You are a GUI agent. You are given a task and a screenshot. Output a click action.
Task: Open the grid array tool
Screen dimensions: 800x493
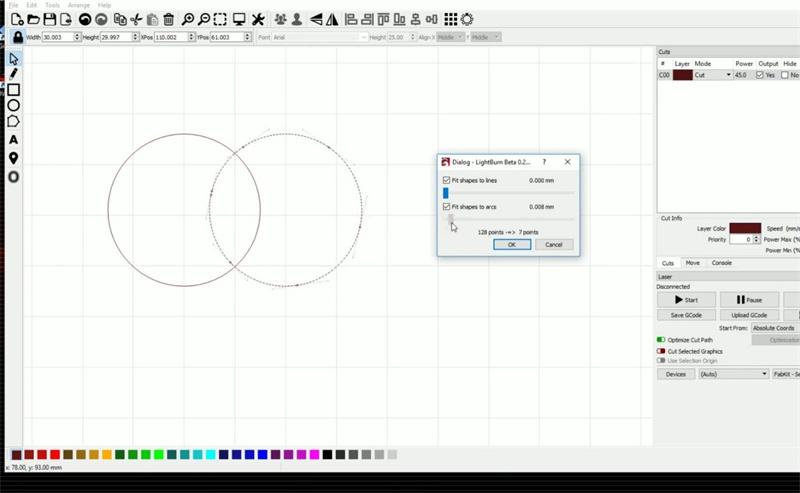(451, 19)
